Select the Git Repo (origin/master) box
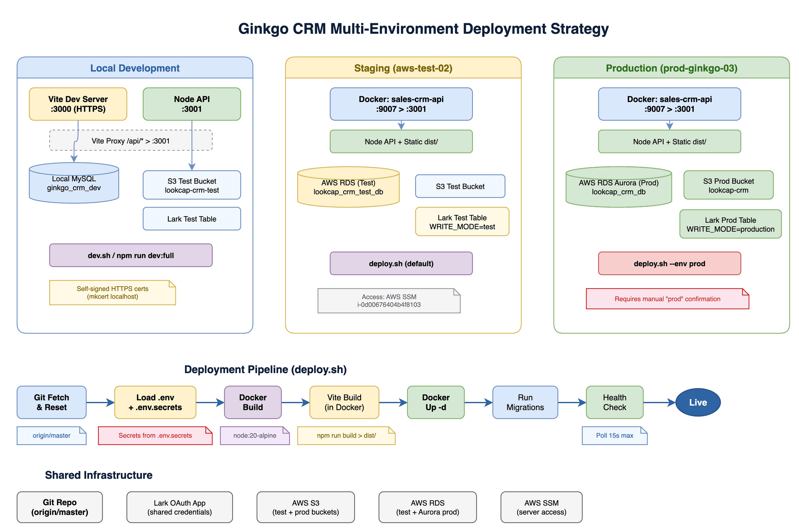The width and height of the screenshot is (799, 532). 60,507
